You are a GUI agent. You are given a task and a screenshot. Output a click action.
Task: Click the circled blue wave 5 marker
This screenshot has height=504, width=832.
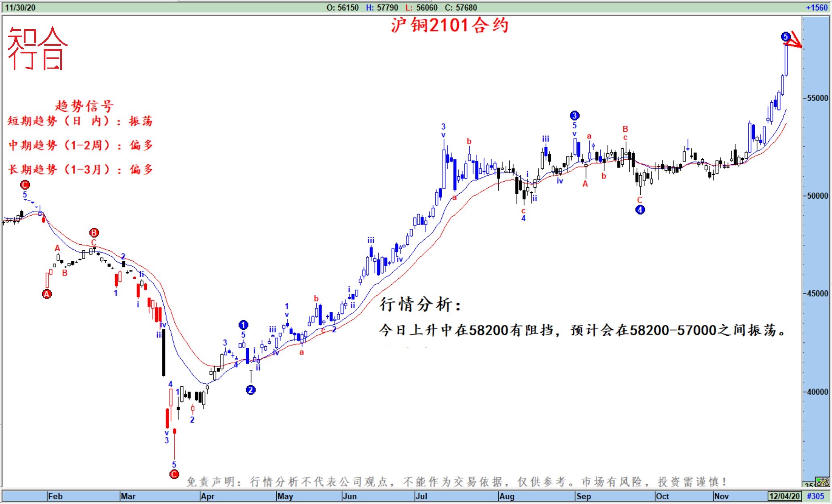pyautogui.click(x=785, y=37)
